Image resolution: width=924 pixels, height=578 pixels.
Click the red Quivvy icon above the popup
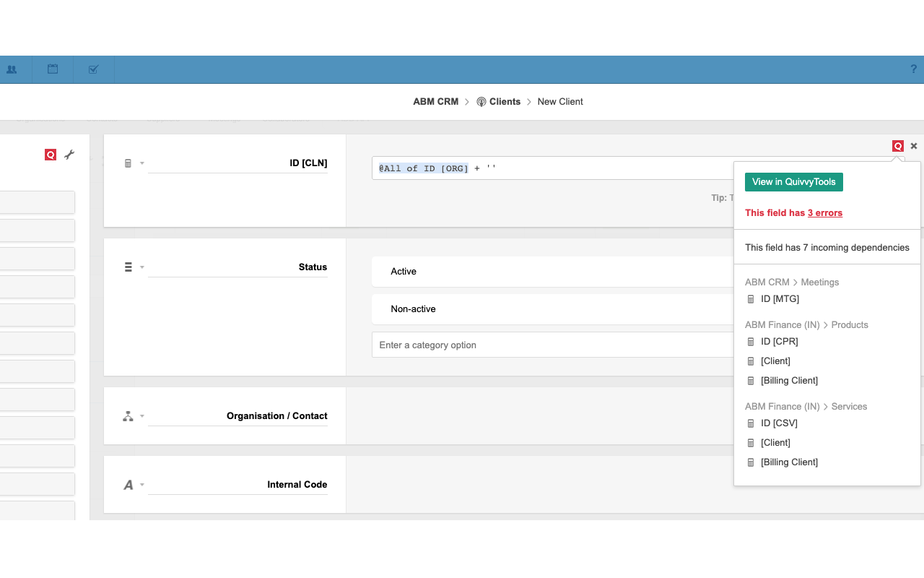pyautogui.click(x=898, y=146)
